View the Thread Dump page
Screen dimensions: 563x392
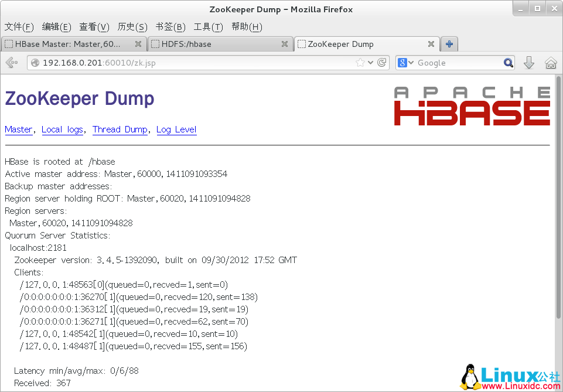[120, 129]
